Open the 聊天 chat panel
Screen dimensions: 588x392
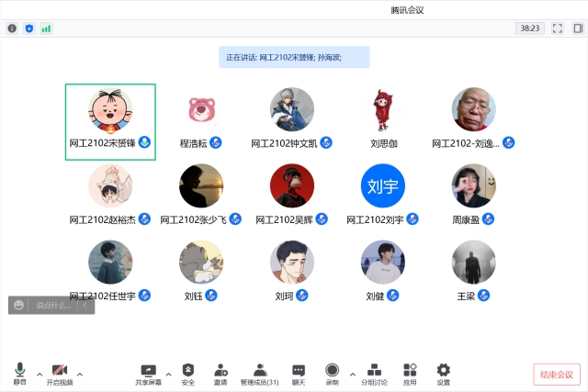[x=299, y=375]
